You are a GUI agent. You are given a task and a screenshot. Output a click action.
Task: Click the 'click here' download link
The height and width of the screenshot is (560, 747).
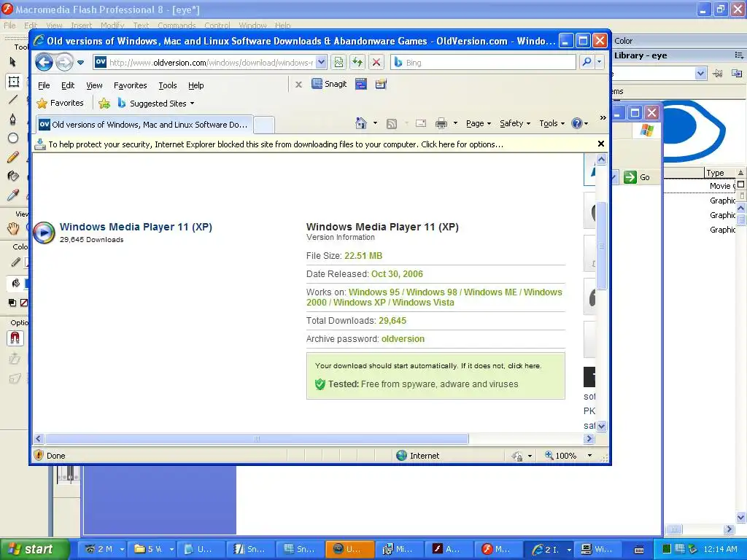click(524, 366)
